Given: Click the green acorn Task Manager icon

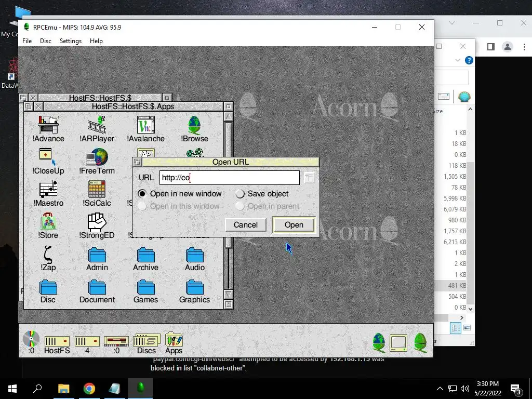Looking at the screenshot, I should click(x=420, y=343).
